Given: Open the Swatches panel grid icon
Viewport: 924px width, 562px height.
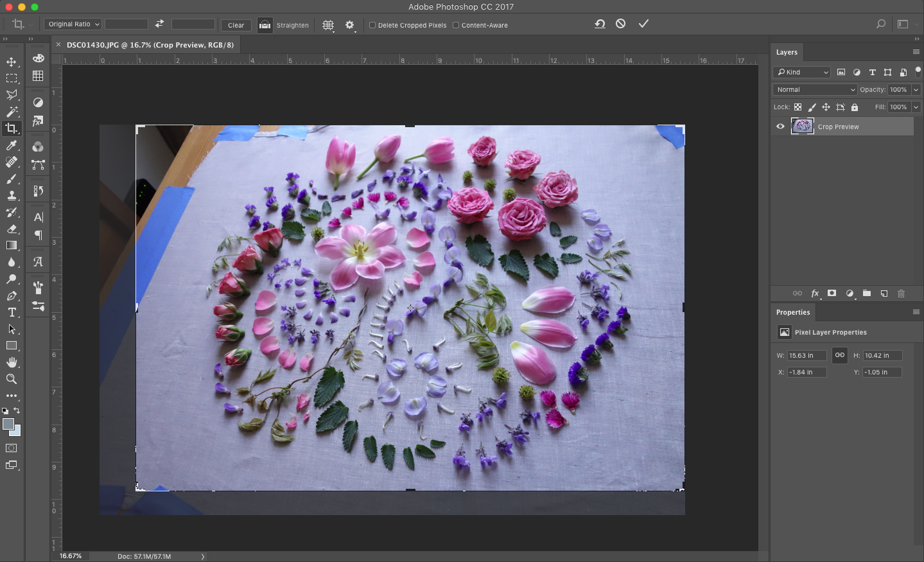Looking at the screenshot, I should coord(38,76).
